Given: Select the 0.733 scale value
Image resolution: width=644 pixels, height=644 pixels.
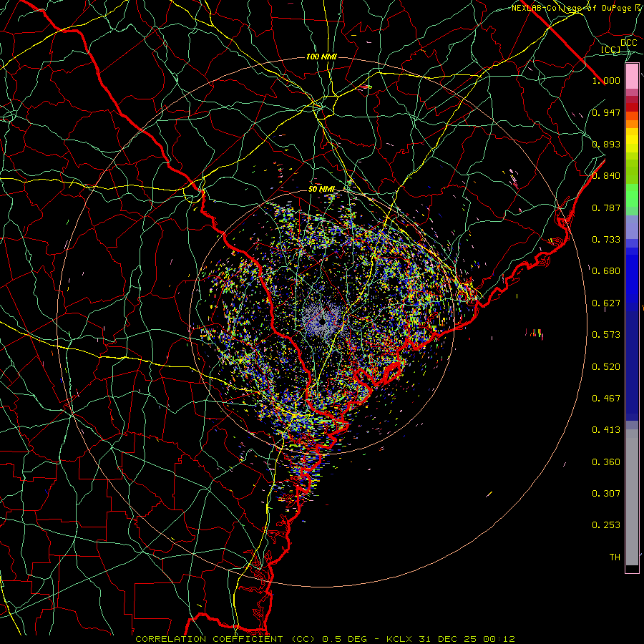Looking at the screenshot, I should click(x=606, y=240).
